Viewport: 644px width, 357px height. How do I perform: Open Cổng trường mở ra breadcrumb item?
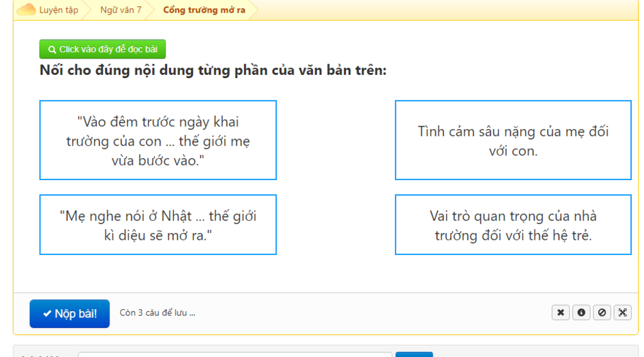click(x=204, y=10)
